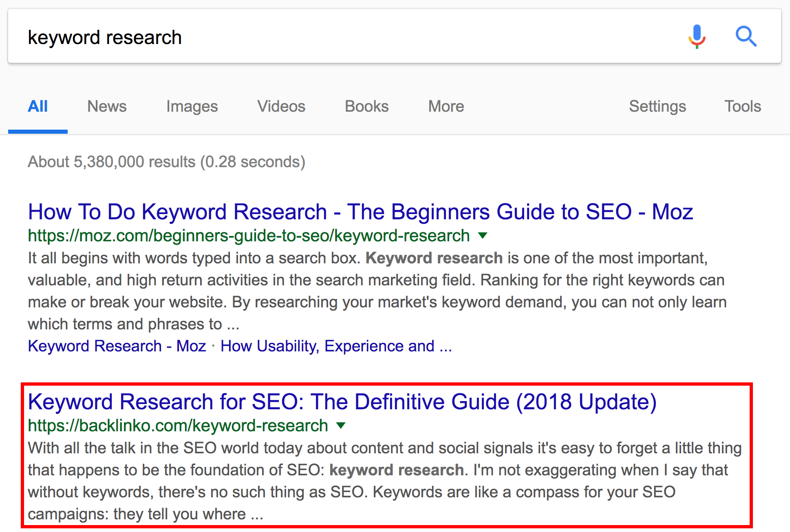
Task: Click the moz.com beginners-guide green URL
Action: click(x=249, y=236)
